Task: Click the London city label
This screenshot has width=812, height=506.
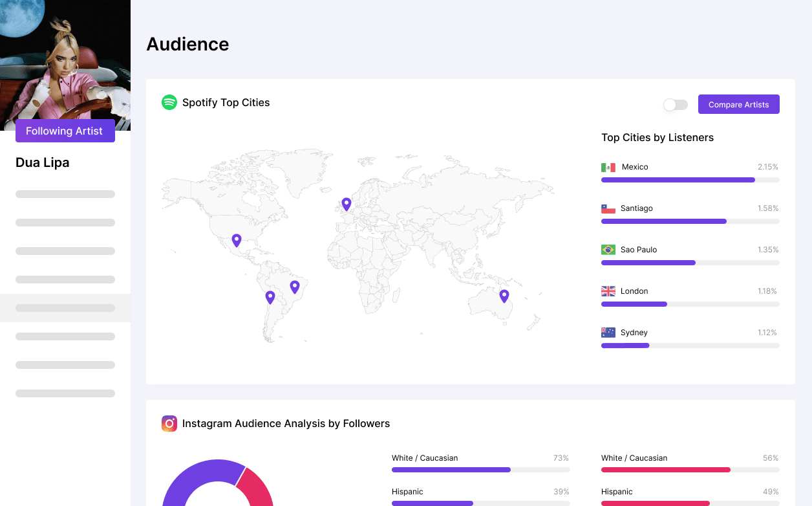Action: pos(634,291)
